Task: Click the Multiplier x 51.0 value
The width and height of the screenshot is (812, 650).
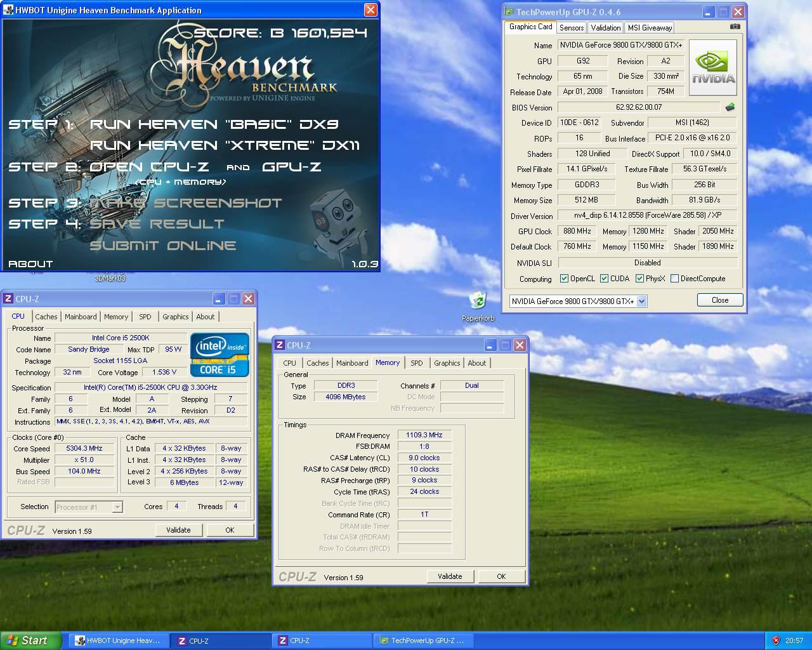Action: click(x=84, y=460)
